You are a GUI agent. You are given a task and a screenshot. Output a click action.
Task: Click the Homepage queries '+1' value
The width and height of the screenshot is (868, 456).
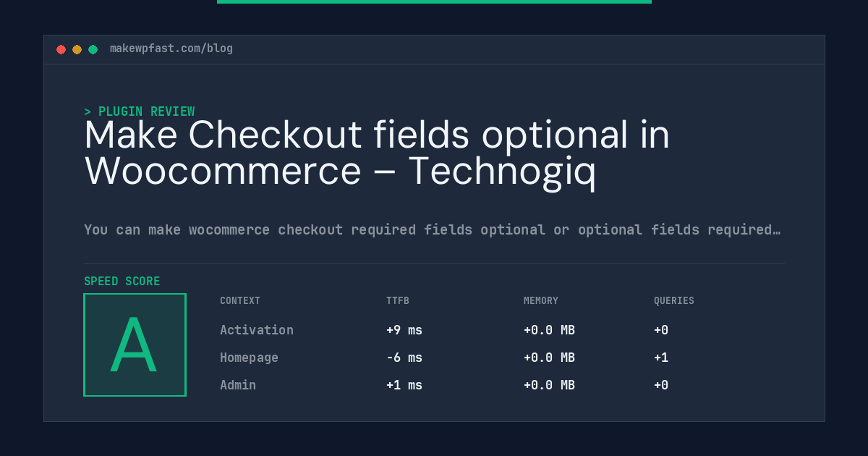pos(661,358)
